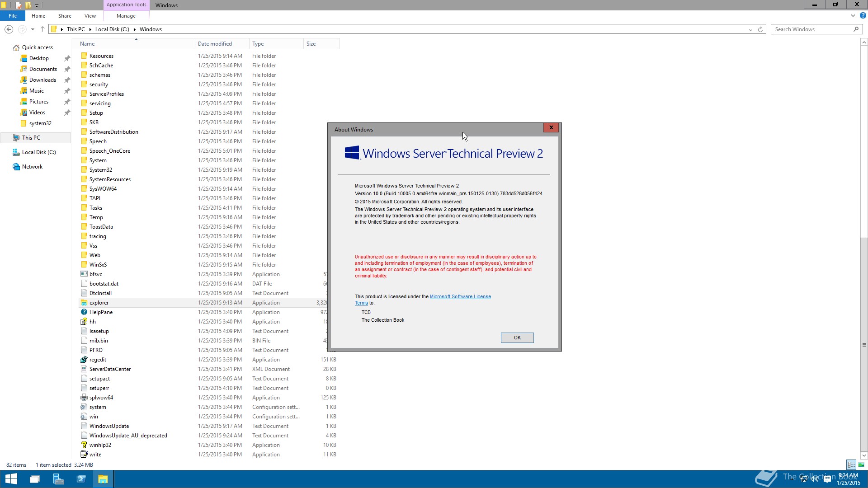Image resolution: width=868 pixels, height=488 pixels.
Task: Launch Server Manager from taskbar
Action: tap(58, 479)
